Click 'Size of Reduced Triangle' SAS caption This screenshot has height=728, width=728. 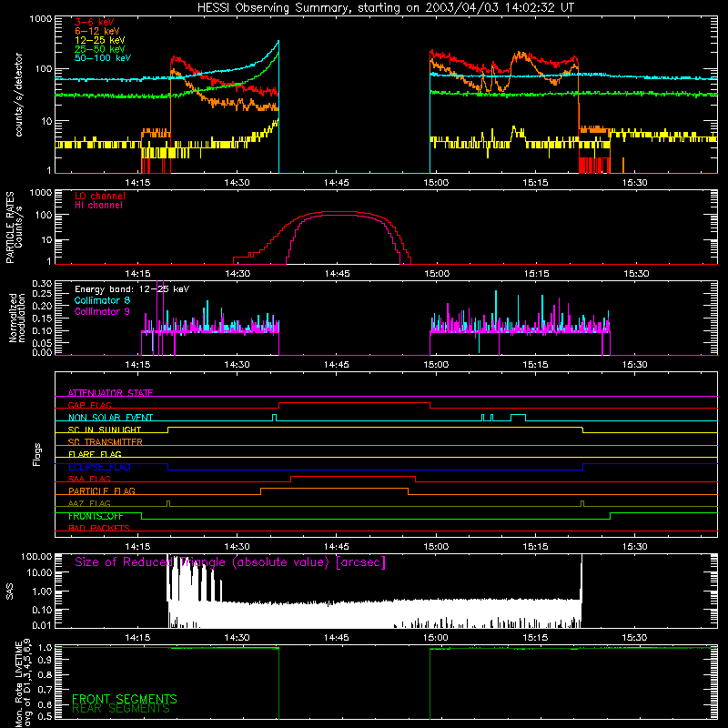pyautogui.click(x=230, y=562)
